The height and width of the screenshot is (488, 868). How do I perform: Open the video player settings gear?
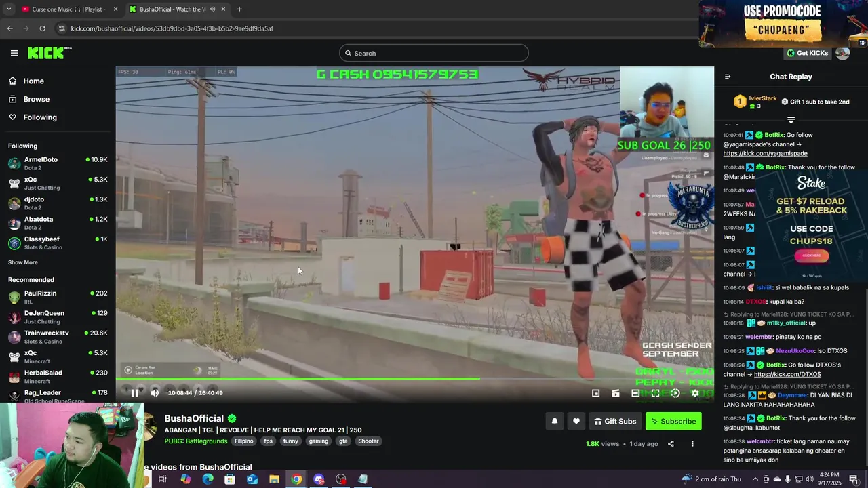[x=695, y=393]
